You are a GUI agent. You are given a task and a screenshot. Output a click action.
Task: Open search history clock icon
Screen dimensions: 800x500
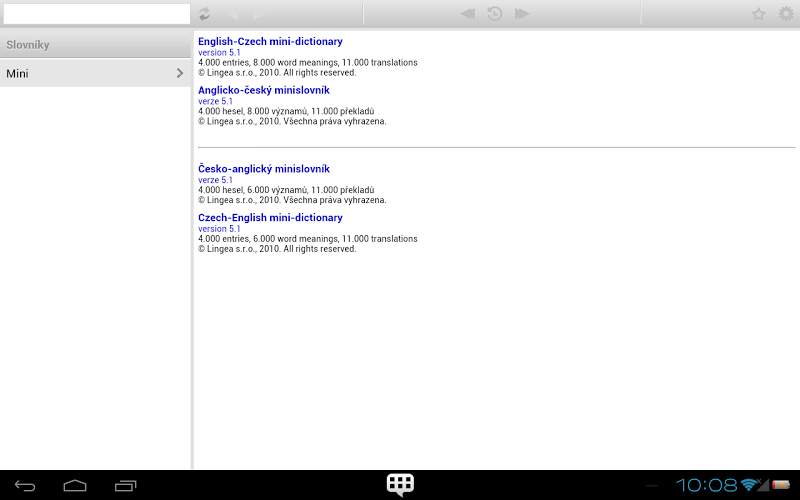point(495,14)
